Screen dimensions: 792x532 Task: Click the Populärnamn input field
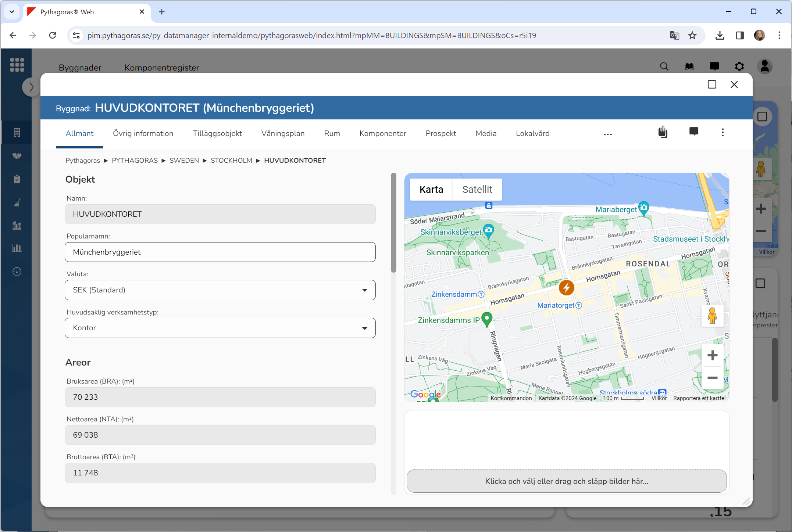pyautogui.click(x=220, y=252)
